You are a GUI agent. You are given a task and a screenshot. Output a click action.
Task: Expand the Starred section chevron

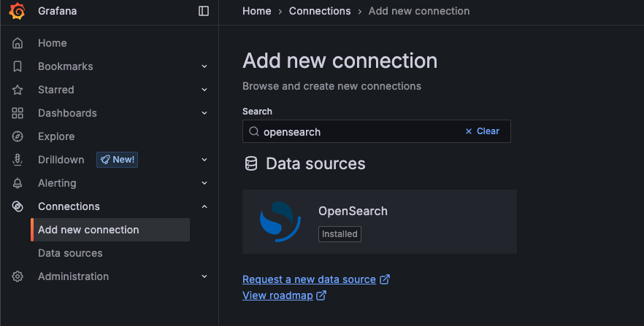point(204,90)
